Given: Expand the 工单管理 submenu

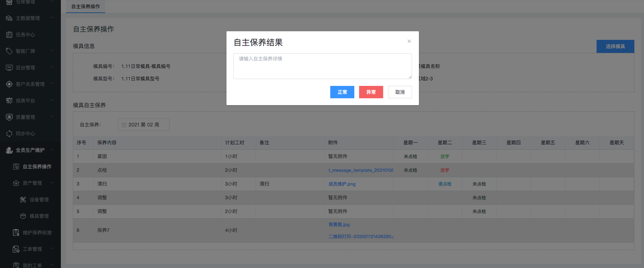Looking at the screenshot, I should pyautogui.click(x=52, y=249).
